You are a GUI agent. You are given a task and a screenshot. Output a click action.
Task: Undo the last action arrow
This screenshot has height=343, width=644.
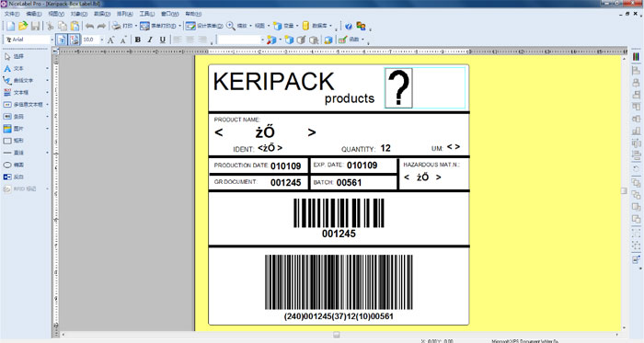(x=89, y=26)
